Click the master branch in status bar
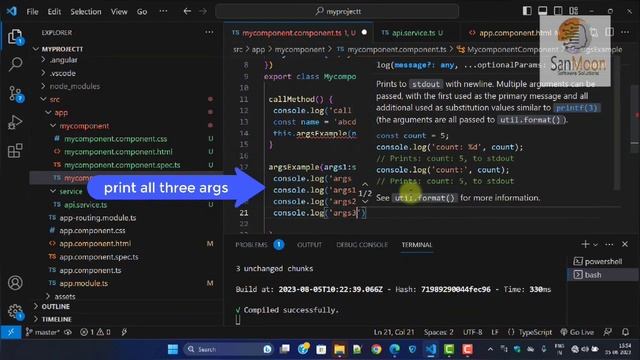The height and width of the screenshot is (360, 640). click(44, 332)
